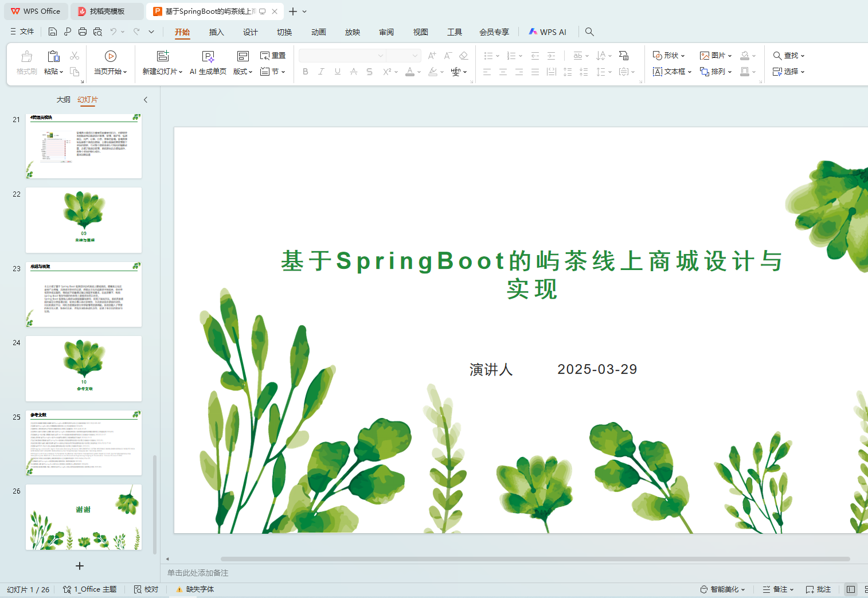Click the Comments (批注) status button
Screen dimensions: 868x598
click(x=818, y=589)
